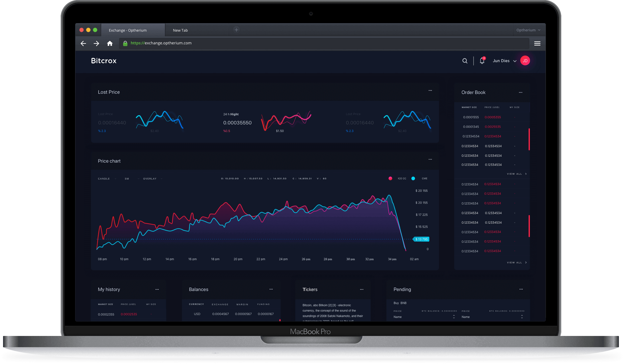Click the 0.0000167 funding value in Balances

coord(266,314)
